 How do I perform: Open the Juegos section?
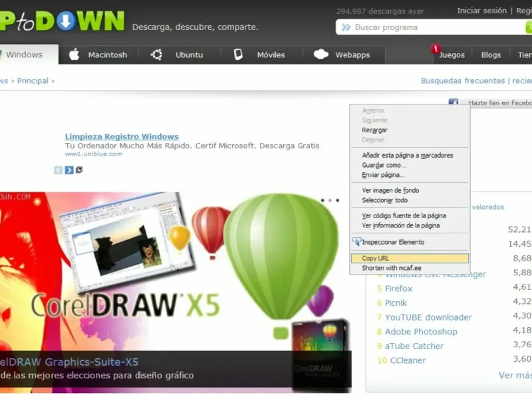[452, 55]
